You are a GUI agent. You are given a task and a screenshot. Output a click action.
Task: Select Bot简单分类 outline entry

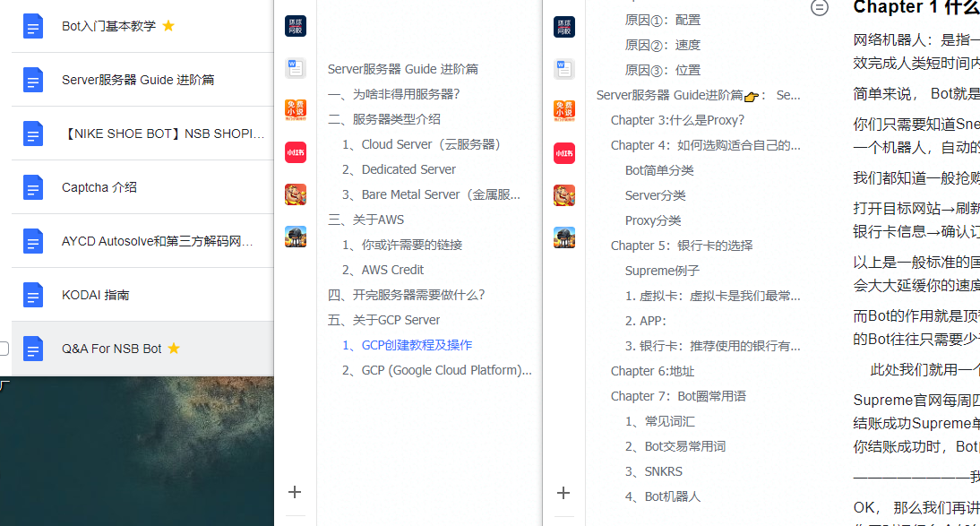coord(659,170)
